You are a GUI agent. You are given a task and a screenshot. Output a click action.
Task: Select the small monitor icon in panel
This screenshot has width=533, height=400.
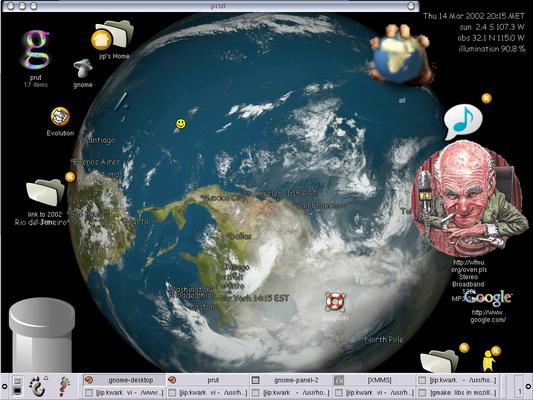(x=17, y=386)
